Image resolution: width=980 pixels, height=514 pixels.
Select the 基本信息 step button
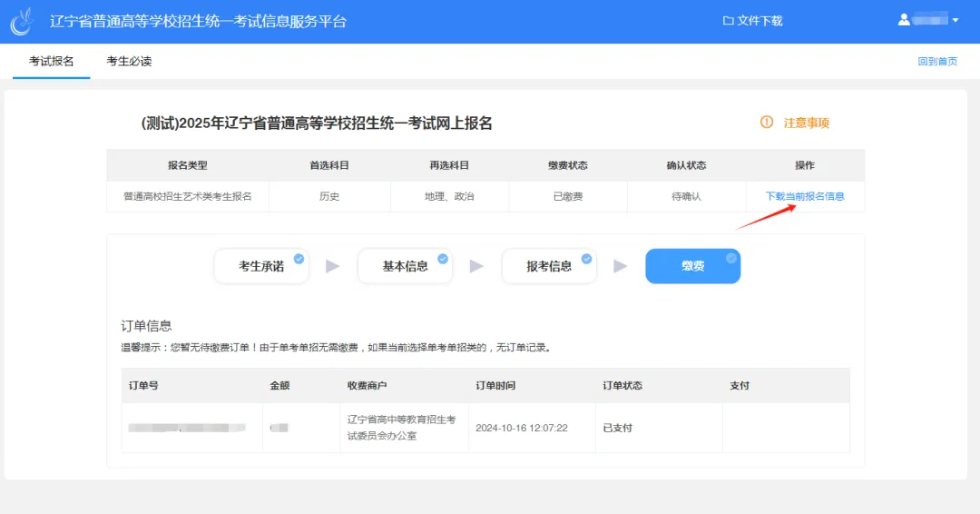tap(405, 266)
